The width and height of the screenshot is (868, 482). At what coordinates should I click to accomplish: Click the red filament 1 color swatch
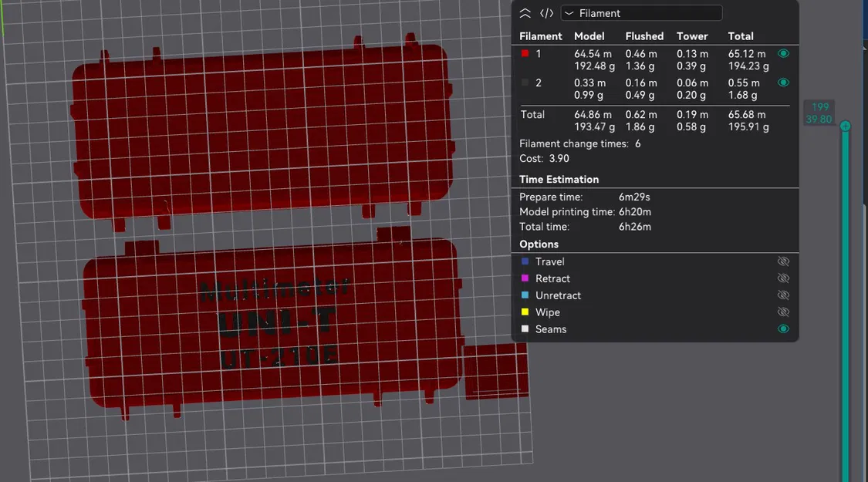pyautogui.click(x=525, y=54)
